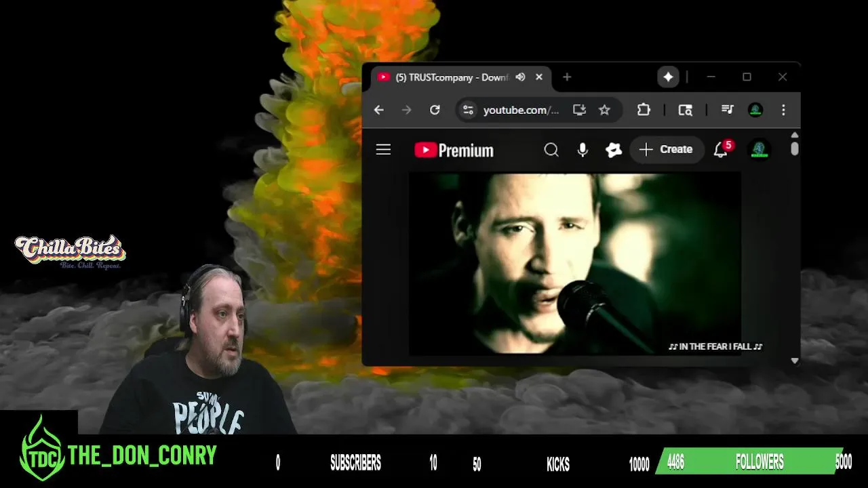Bookmark this page with the star icon
868x488 pixels.
tap(604, 110)
